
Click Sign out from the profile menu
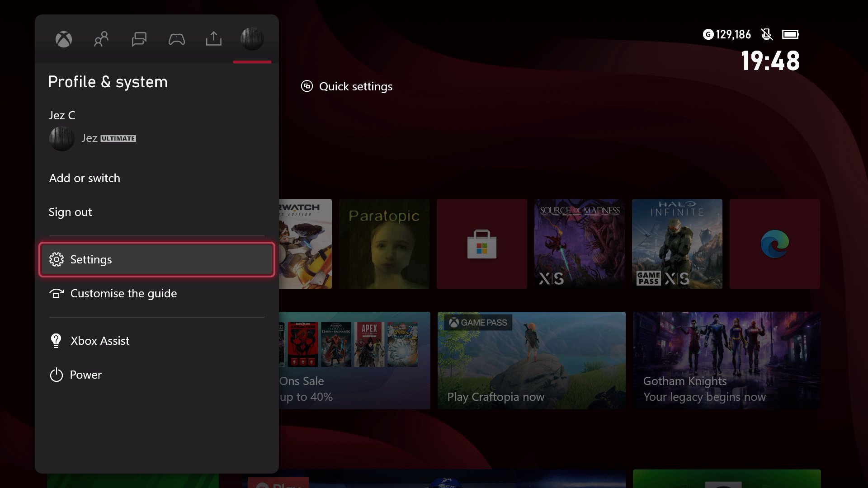click(x=71, y=211)
